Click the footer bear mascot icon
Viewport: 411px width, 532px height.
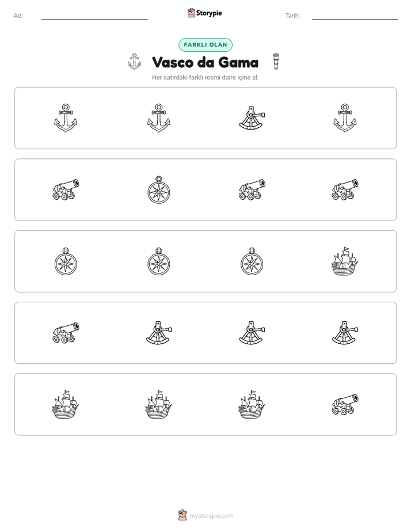tap(182, 515)
